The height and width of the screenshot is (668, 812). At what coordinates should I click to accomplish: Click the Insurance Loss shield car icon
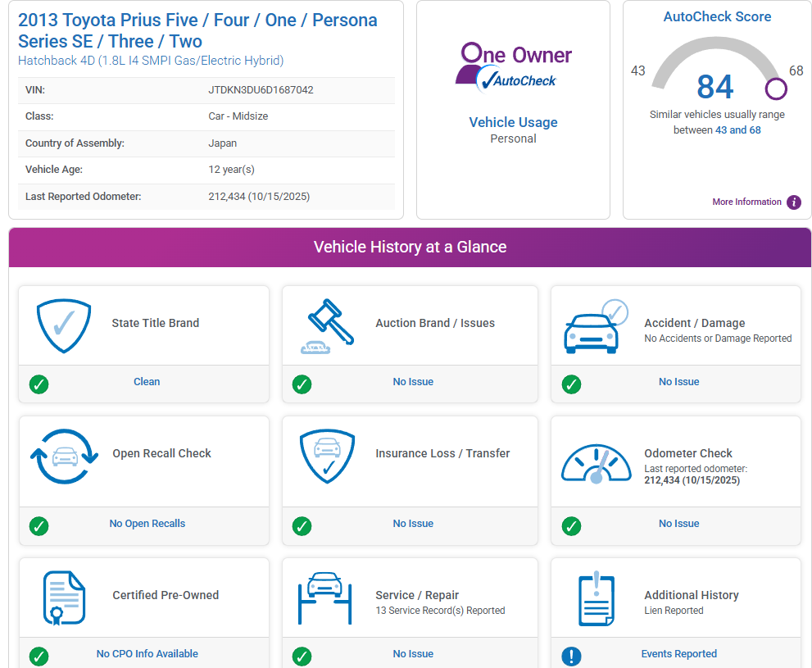328,457
